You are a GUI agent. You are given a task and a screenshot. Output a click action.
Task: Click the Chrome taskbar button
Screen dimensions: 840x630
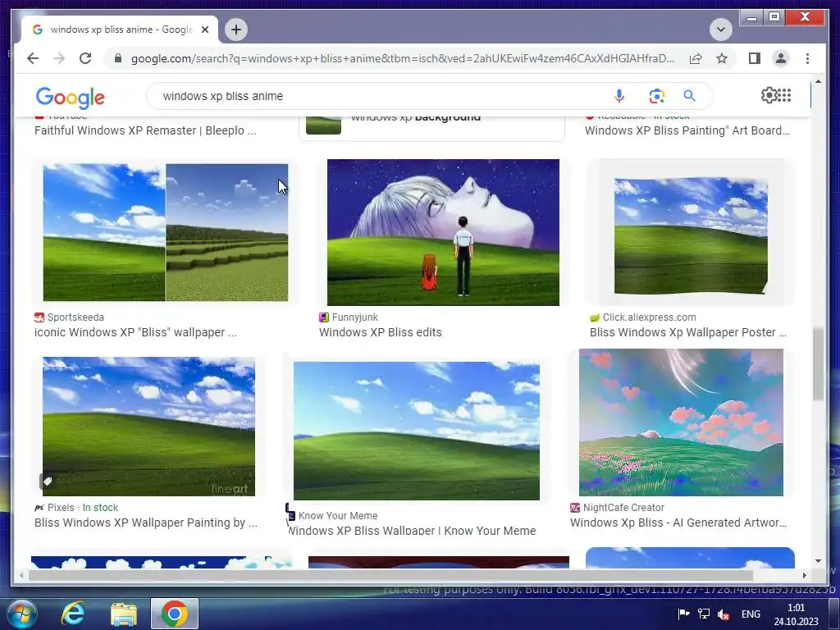tap(175, 614)
